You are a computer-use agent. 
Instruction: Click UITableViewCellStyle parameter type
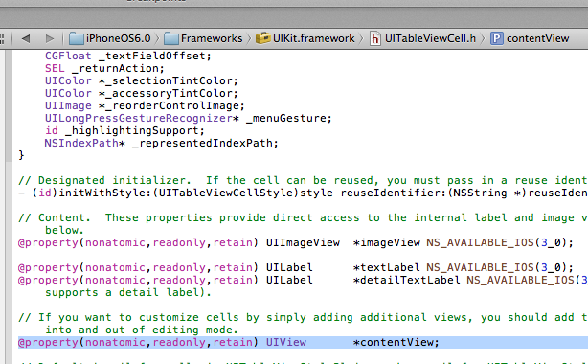tap(226, 193)
